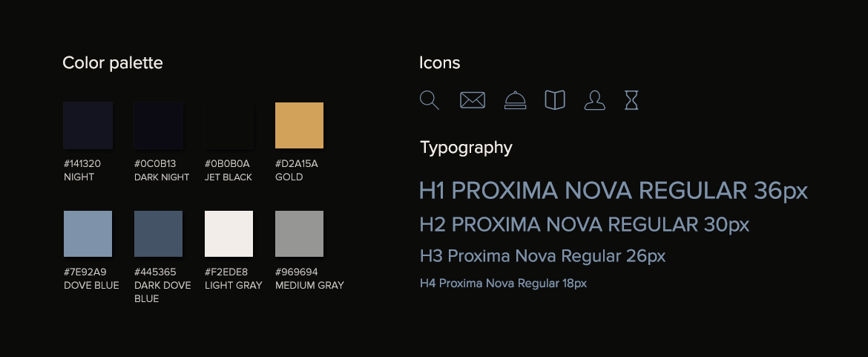
Task: Pick the Gold color swatch
Action: (x=299, y=126)
